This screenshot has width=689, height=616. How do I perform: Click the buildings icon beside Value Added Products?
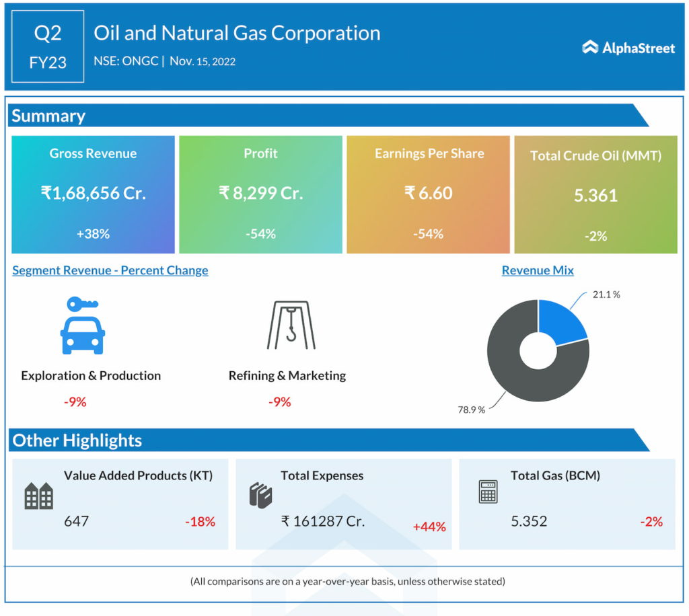38,496
